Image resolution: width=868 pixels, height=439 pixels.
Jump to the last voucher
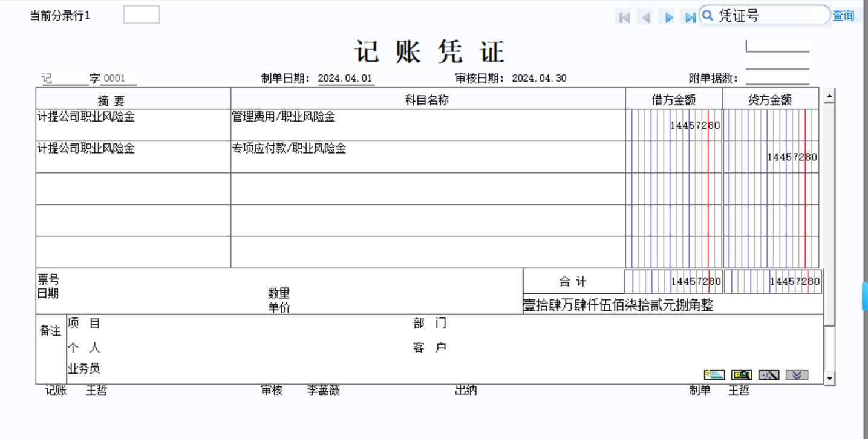pos(689,18)
